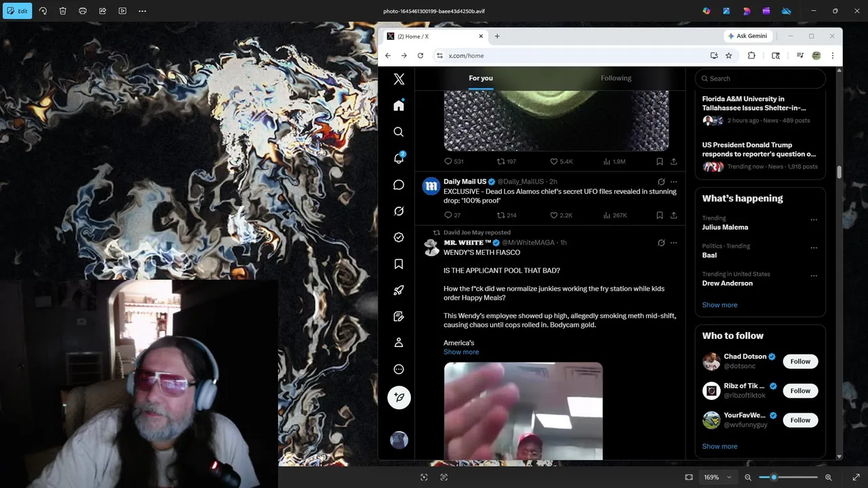The image size is (868, 488).
Task: Open X Notifications bell icon
Action: click(x=399, y=159)
